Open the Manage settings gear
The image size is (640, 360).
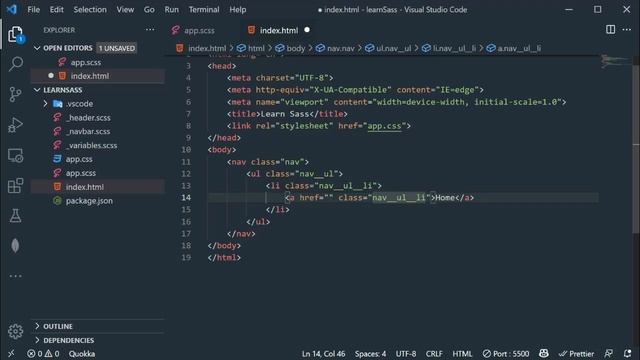[16, 331]
